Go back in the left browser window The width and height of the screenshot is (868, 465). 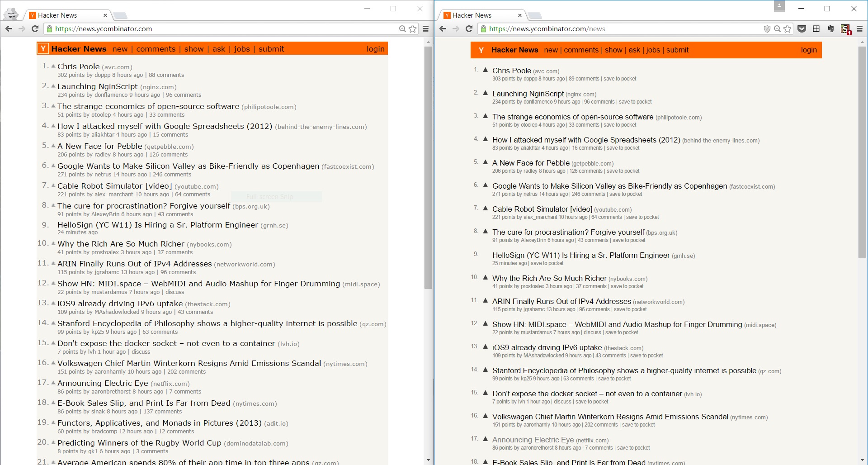(9, 28)
